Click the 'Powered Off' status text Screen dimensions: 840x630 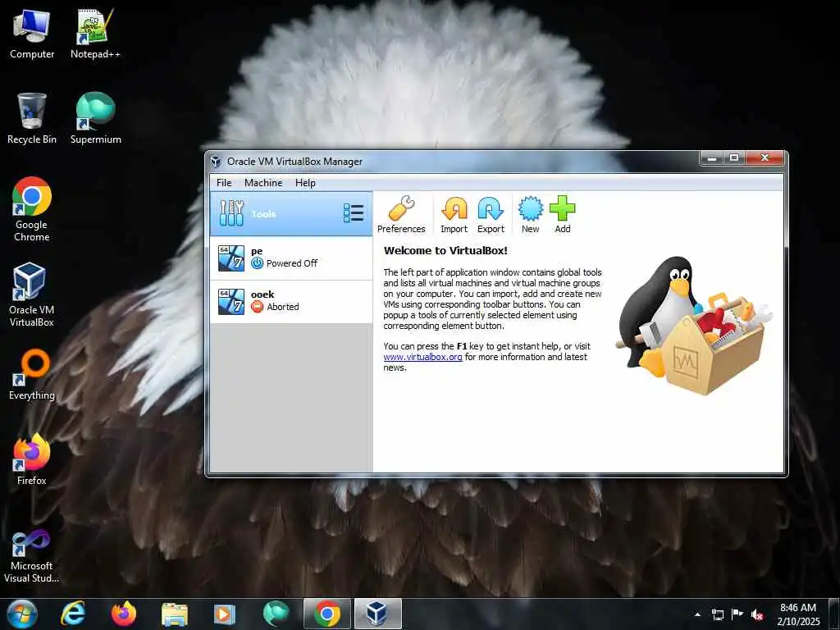292,263
